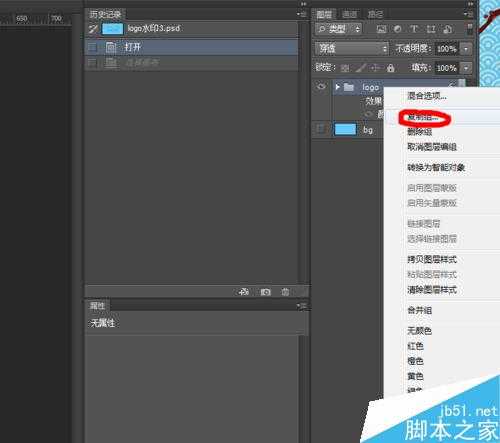The width and height of the screenshot is (500, 443).
Task: Pick 黄色 label in context menu
Action: pyautogui.click(x=415, y=376)
